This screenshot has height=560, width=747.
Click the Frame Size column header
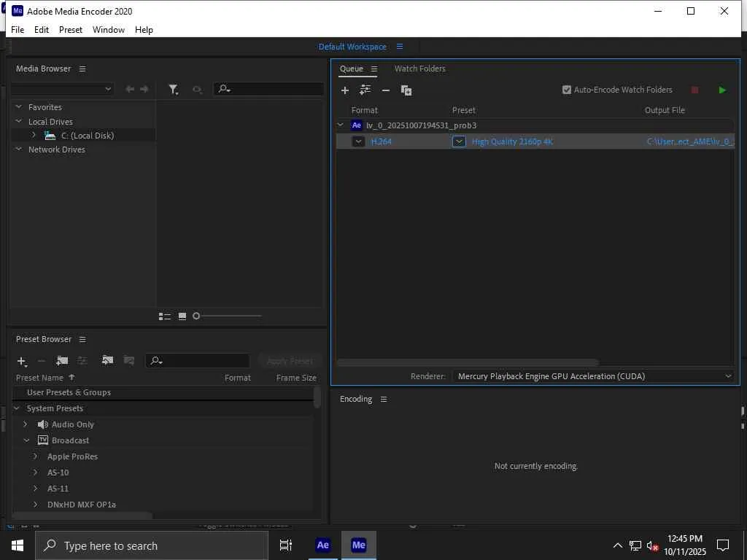pos(296,378)
